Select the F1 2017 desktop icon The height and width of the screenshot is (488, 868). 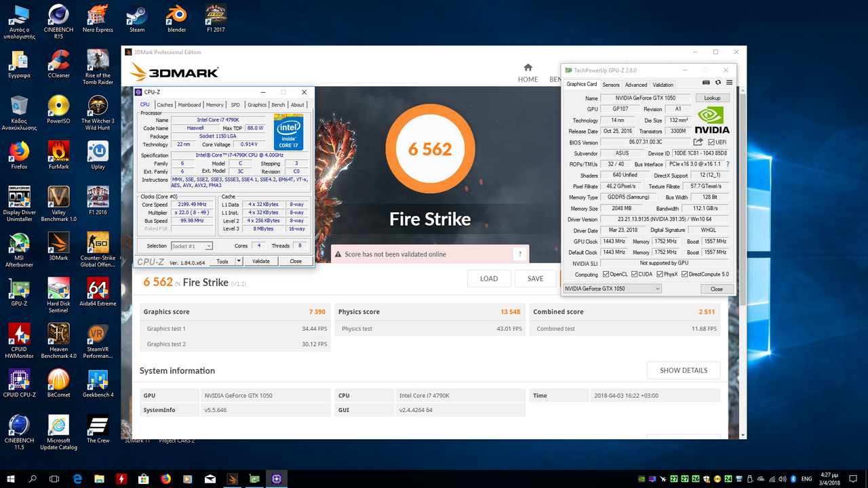[x=216, y=18]
